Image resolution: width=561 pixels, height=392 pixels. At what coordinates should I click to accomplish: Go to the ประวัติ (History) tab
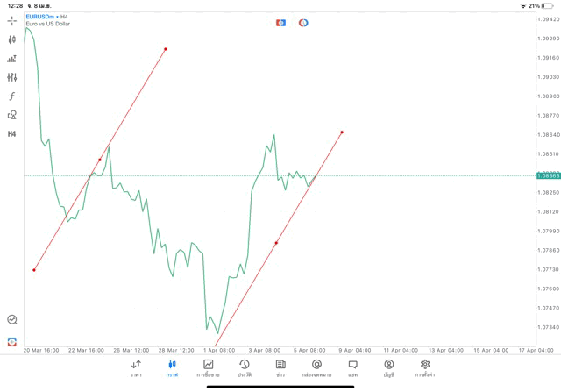tap(244, 367)
